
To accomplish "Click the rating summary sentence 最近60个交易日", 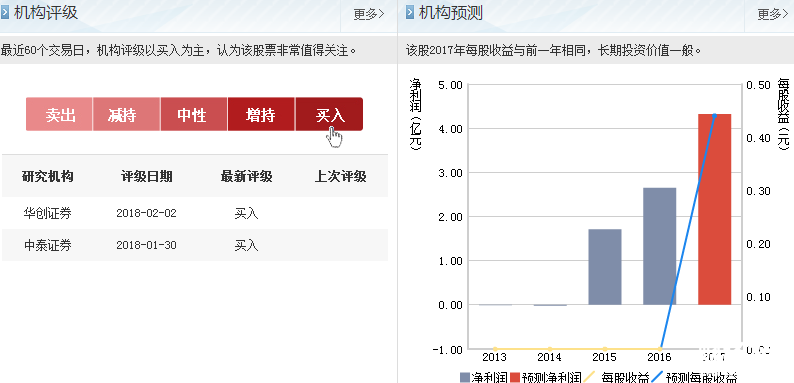I will (179, 50).
